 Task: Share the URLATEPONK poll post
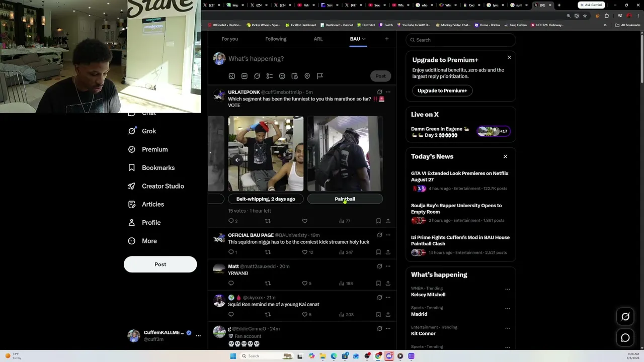click(x=388, y=221)
